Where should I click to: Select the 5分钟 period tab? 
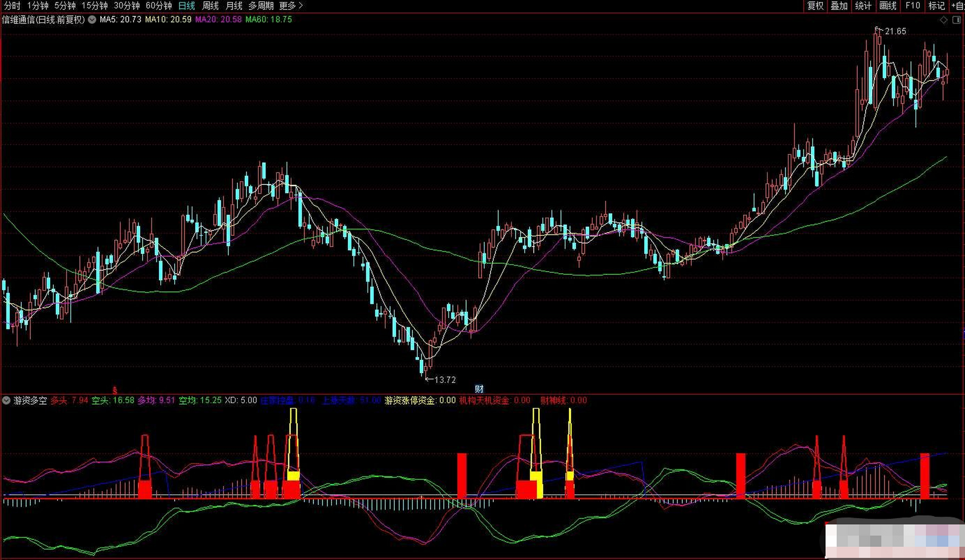(x=65, y=6)
